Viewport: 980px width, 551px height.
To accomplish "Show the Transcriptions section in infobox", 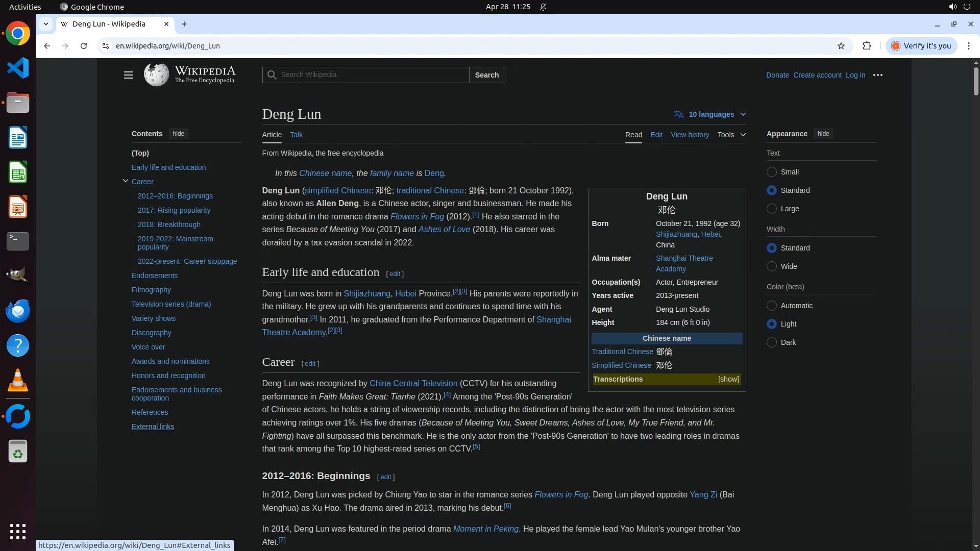I will (x=728, y=379).
